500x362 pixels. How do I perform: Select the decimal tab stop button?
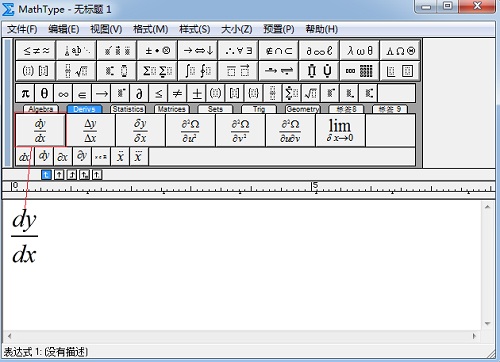[x=97, y=175]
